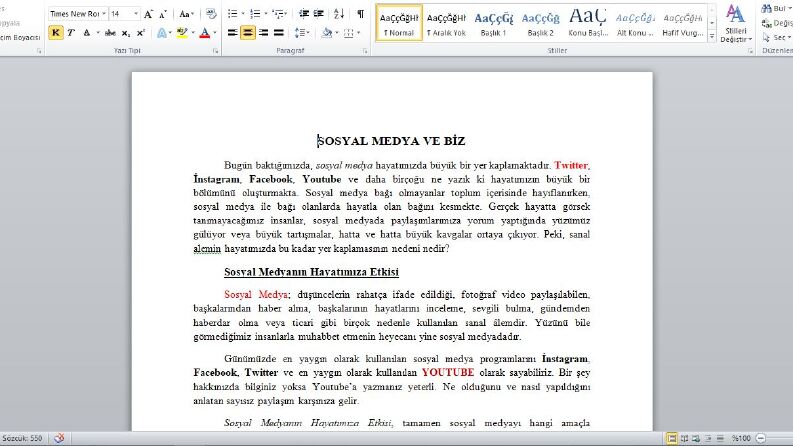
Task: Switch to Web Layout view
Action: pos(696,438)
